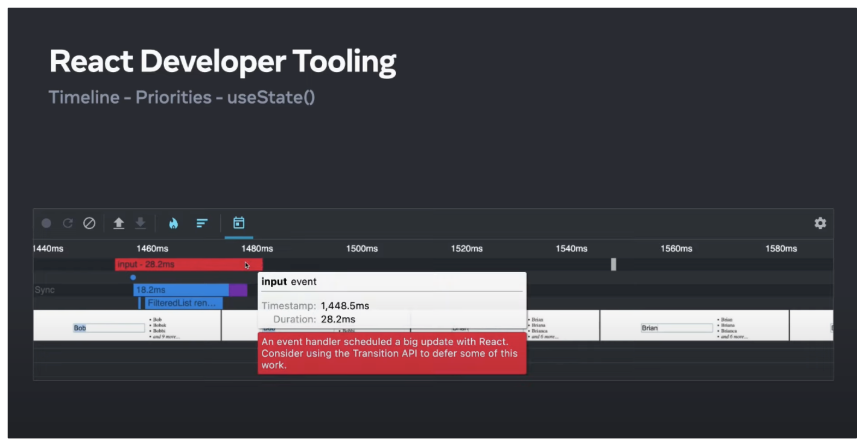This screenshot has height=445, width=868.
Task: Click the 'input event' tooltip heading
Action: tap(288, 282)
